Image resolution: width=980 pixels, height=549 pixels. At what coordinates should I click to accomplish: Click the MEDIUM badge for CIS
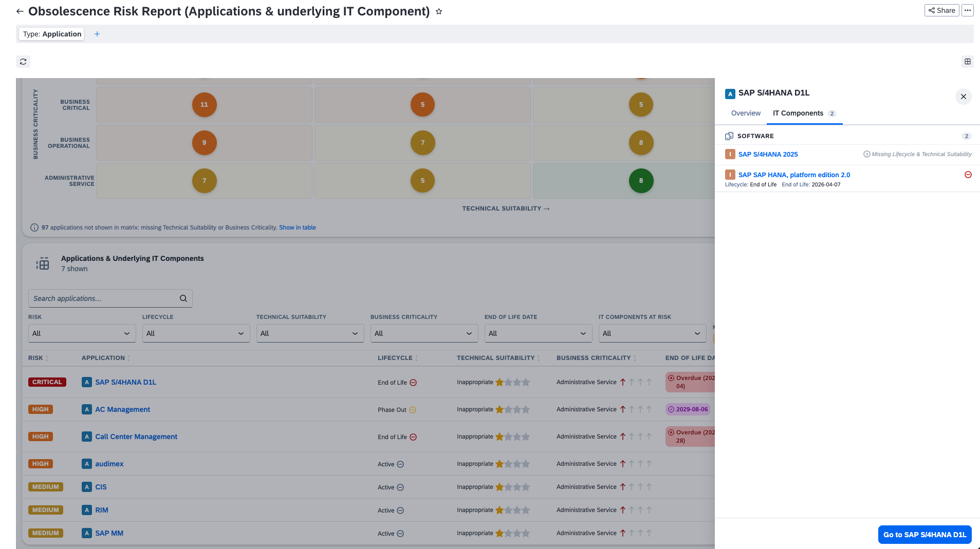(x=46, y=487)
